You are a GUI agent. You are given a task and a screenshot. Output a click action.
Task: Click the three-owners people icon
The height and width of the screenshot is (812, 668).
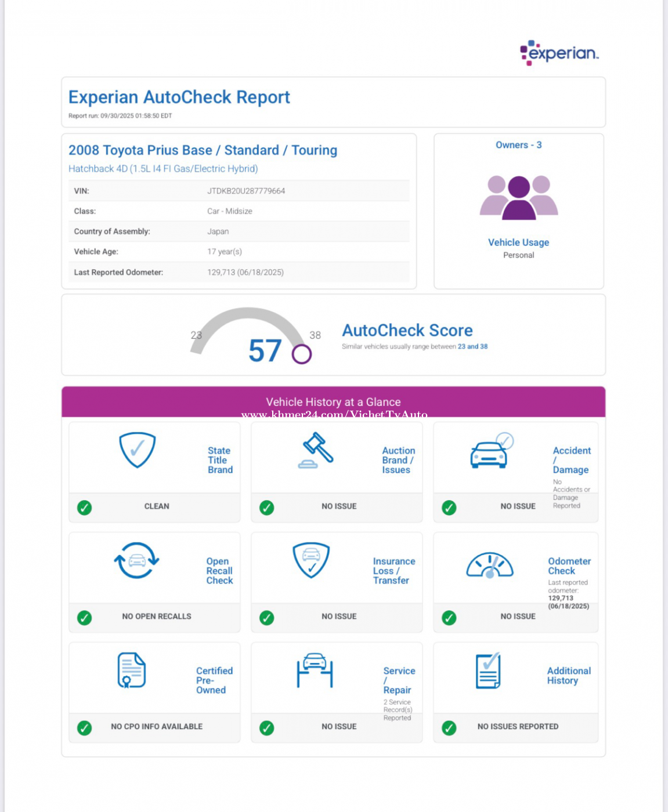pos(518,198)
